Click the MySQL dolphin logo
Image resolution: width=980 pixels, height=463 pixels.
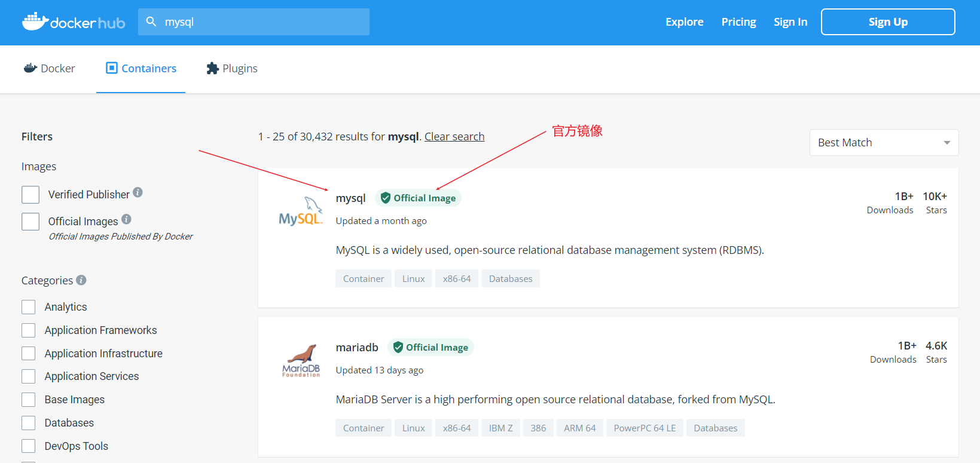click(x=301, y=211)
